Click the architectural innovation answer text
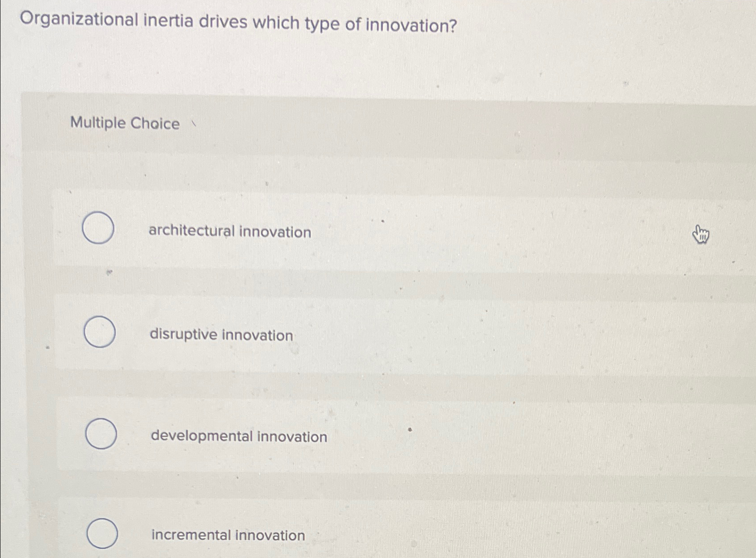The height and width of the screenshot is (558, 756). pos(230,231)
